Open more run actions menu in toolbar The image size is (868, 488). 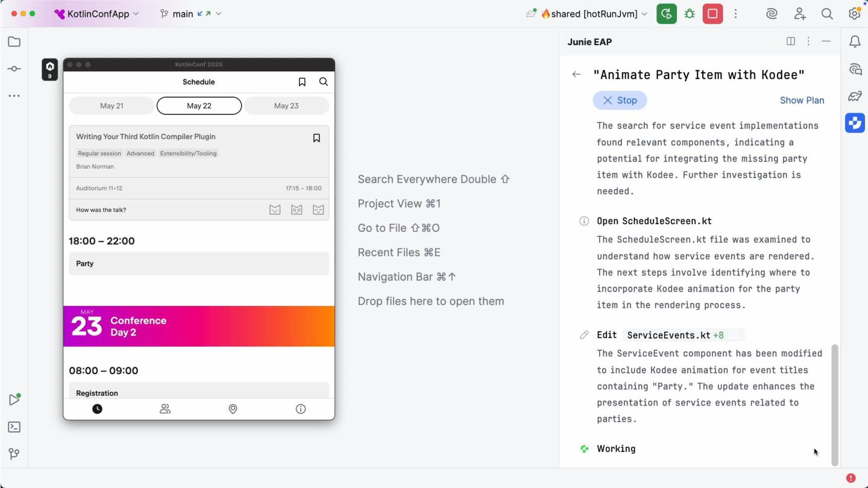pyautogui.click(x=735, y=14)
